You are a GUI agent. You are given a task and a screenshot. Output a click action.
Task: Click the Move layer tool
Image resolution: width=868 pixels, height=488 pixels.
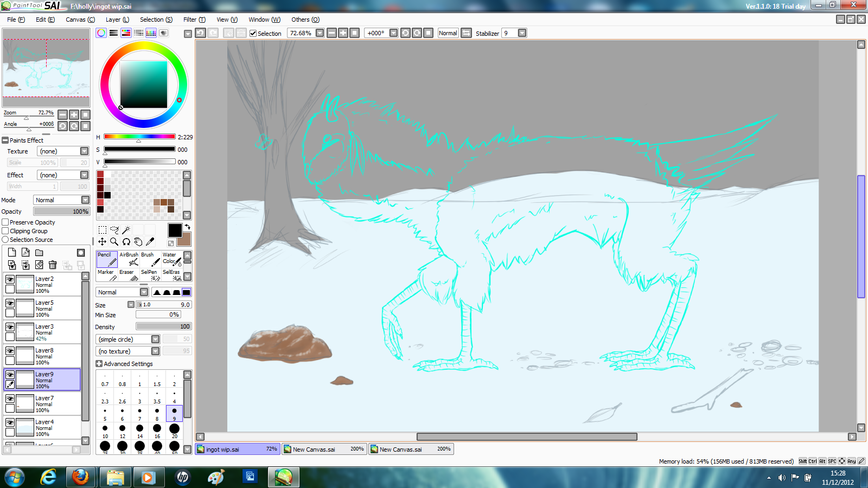[102, 241]
